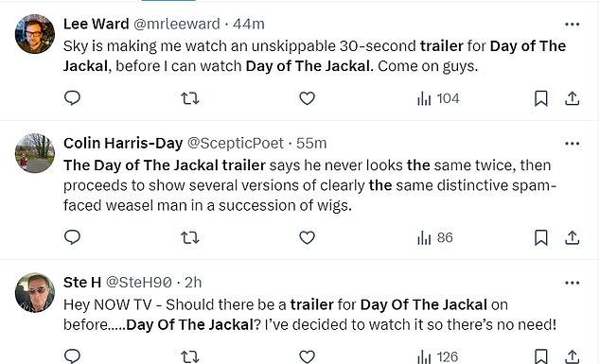Open more options on Lee Ward's tweet

572,25
